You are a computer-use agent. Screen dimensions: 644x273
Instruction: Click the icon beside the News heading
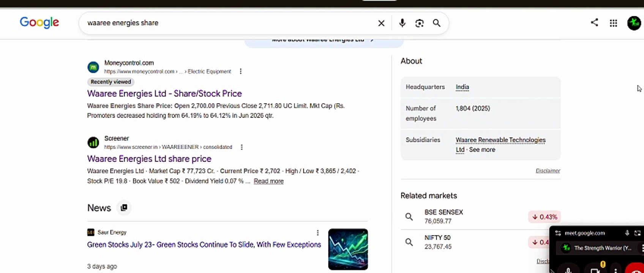pos(124,208)
